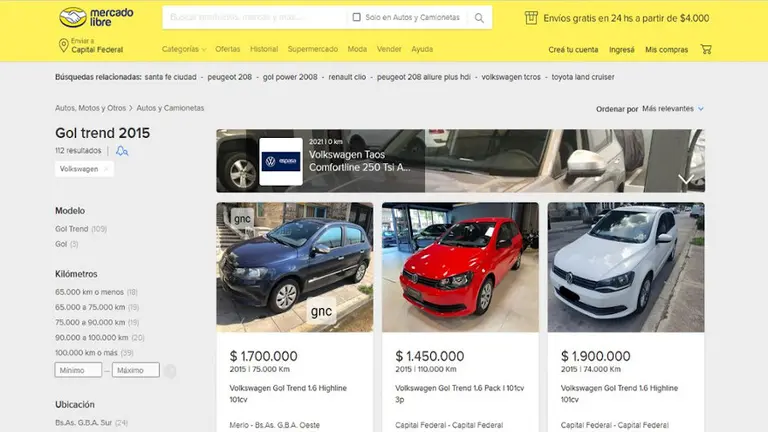
Task: Open blue Gol Trend gnc car photo
Action: point(295,267)
